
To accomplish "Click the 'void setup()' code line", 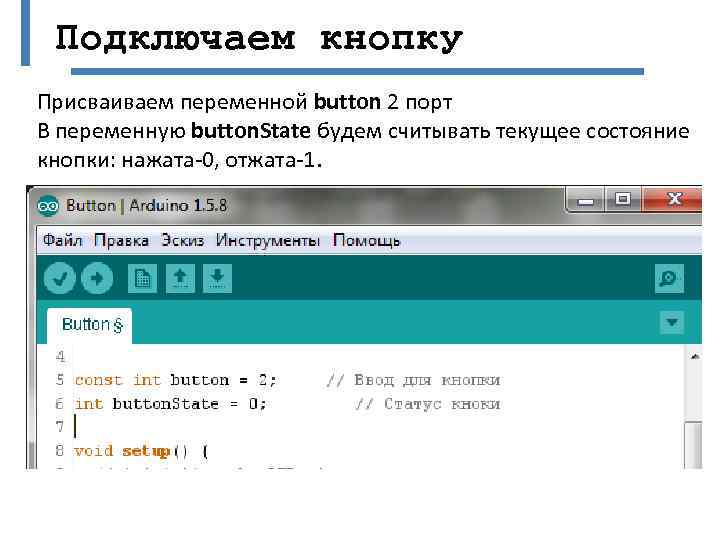I will point(141,451).
